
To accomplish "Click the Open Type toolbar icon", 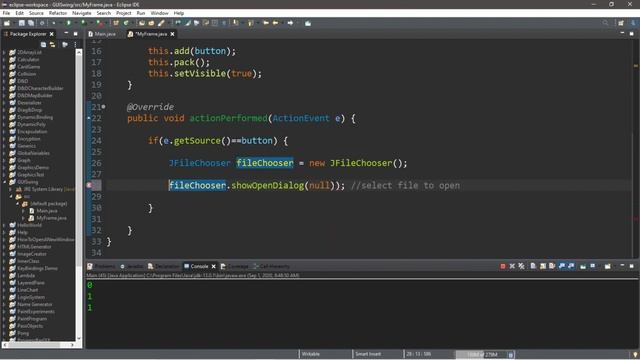I will tap(142, 23).
